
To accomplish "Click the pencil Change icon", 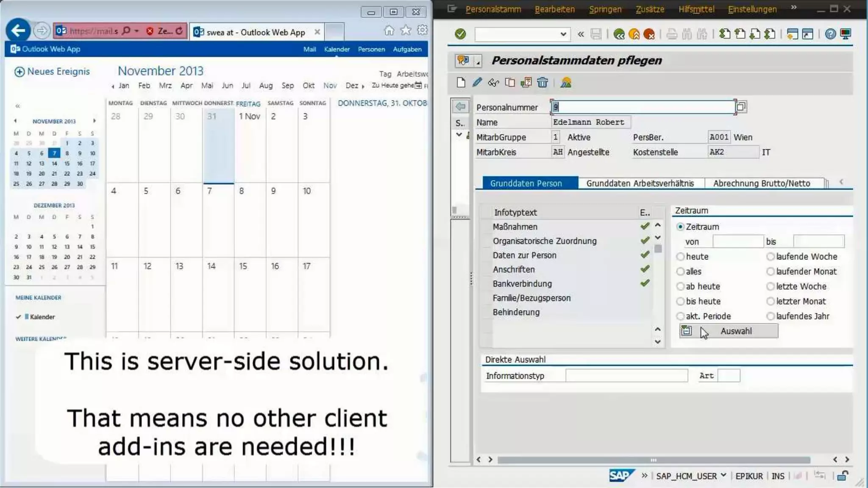I will click(477, 82).
